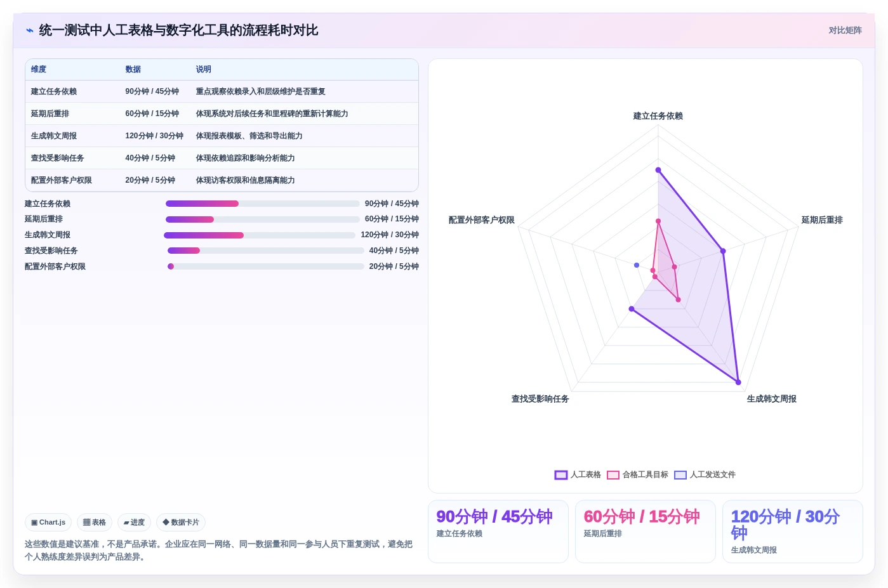This screenshot has height=588, width=888.
Task: Click the pink 合格工具目标 legend swatch
Action: pyautogui.click(x=613, y=475)
